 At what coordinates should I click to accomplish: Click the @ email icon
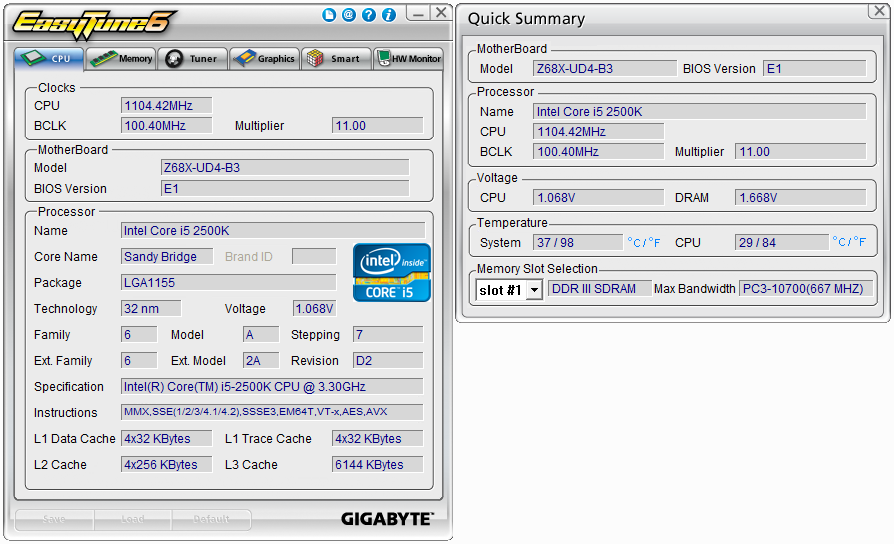[x=348, y=15]
